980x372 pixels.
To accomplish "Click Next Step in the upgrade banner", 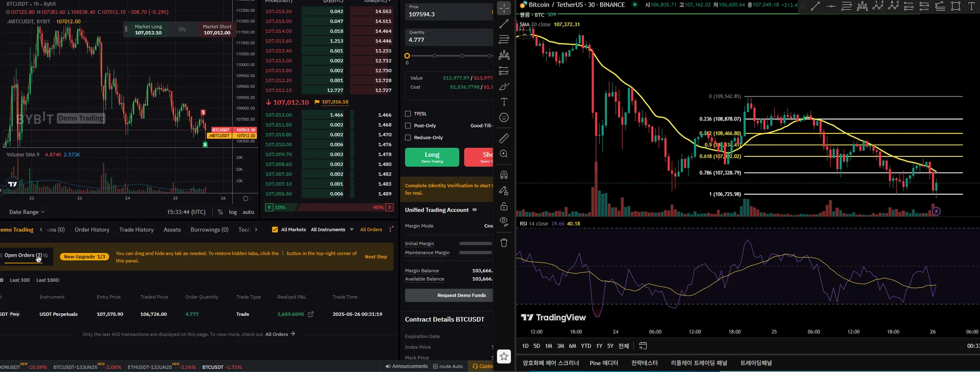I will (376, 257).
